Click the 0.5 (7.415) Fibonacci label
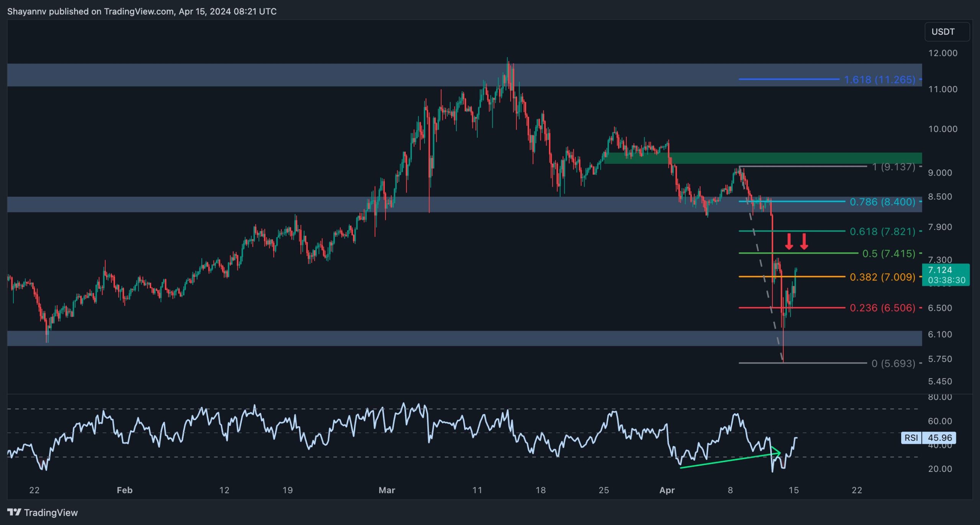The width and height of the screenshot is (980, 525). 889,253
